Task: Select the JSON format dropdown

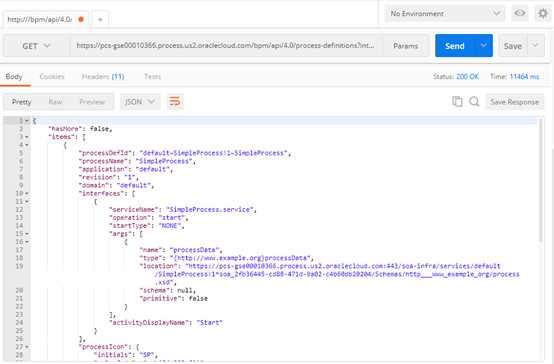Action: [140, 102]
